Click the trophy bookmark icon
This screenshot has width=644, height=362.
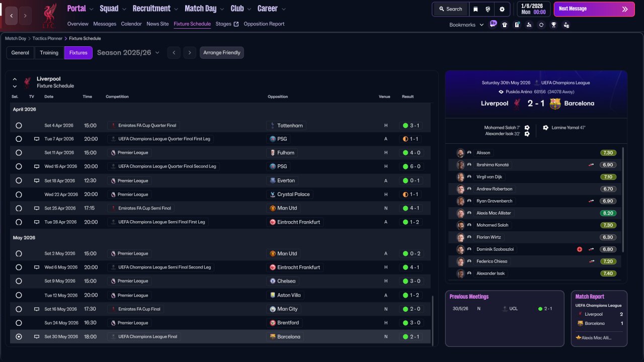(553, 25)
